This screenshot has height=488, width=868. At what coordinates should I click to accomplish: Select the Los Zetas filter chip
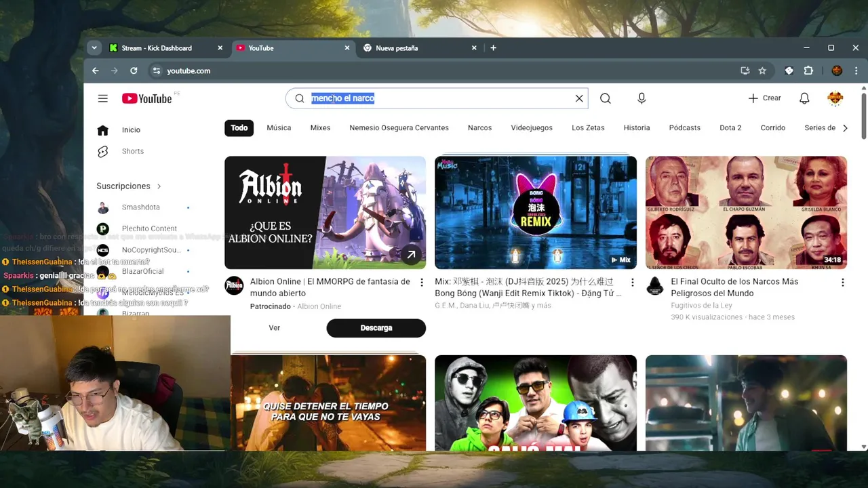(588, 128)
